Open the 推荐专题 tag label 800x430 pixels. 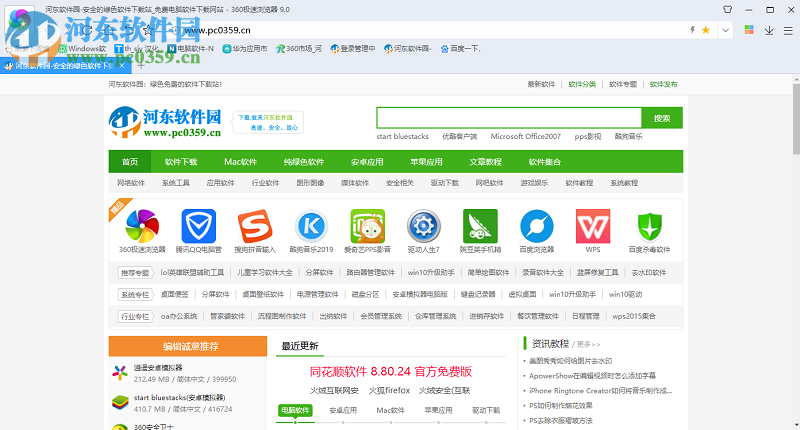coord(135,273)
